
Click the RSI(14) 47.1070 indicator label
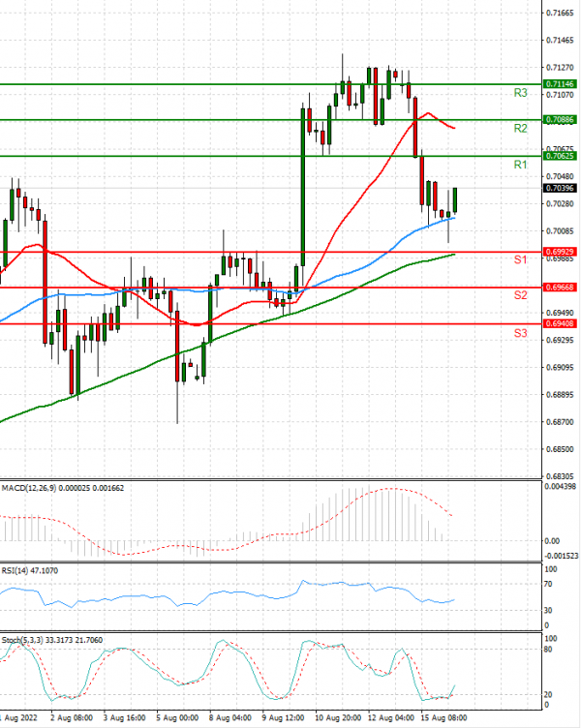pyautogui.click(x=30, y=570)
